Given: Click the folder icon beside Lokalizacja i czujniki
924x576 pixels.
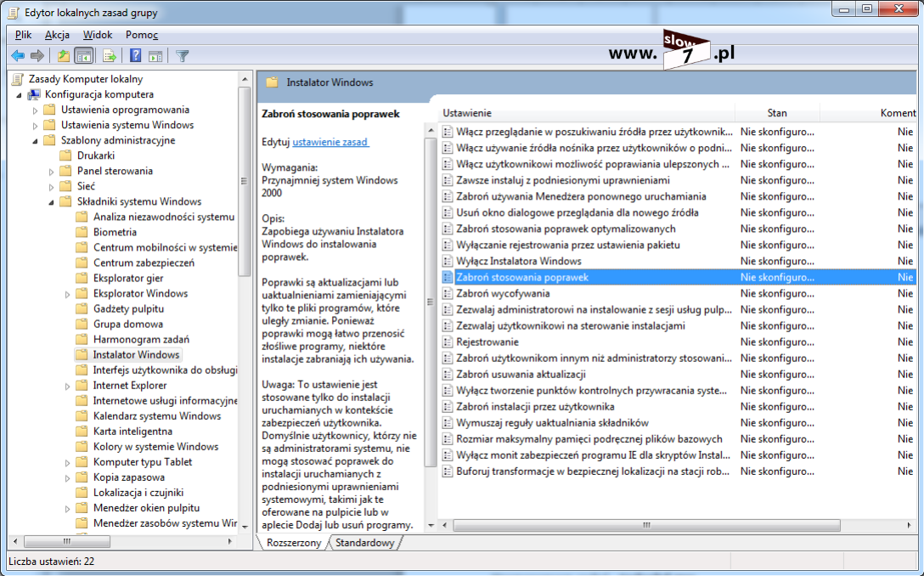Looking at the screenshot, I should coord(82,493).
